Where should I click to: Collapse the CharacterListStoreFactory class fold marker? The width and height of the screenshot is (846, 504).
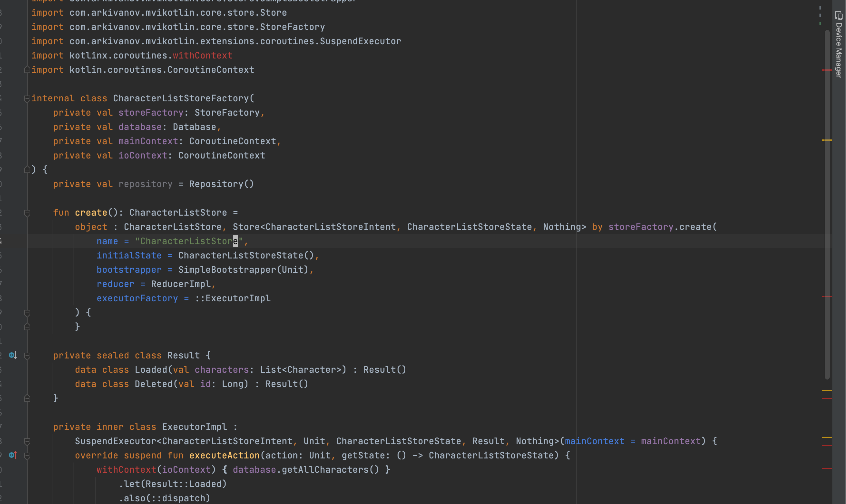[x=27, y=99]
